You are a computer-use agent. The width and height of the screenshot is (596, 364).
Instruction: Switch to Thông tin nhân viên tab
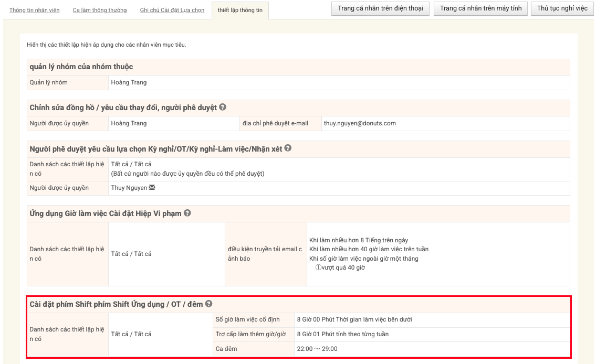[35, 10]
